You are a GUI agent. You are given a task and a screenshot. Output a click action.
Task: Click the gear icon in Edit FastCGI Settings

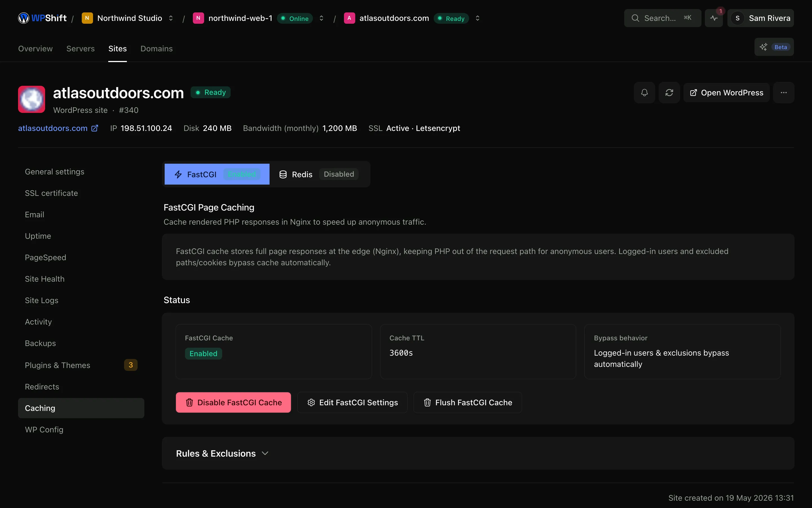311,402
